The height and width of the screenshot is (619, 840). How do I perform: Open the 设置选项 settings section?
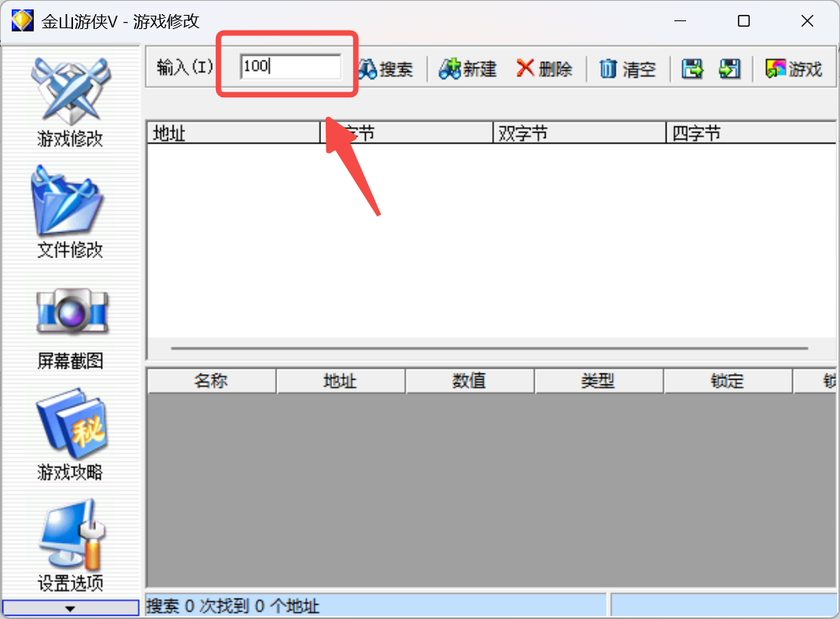70,545
